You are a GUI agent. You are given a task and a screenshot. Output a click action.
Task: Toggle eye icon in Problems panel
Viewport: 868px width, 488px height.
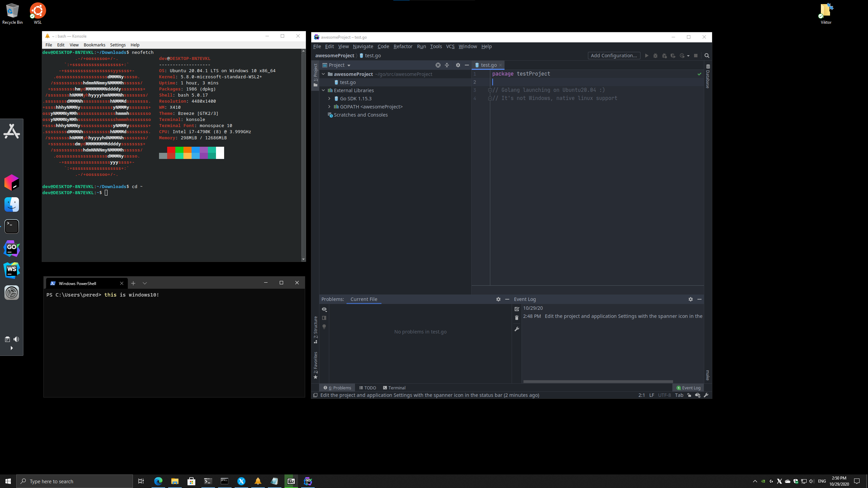(x=324, y=309)
